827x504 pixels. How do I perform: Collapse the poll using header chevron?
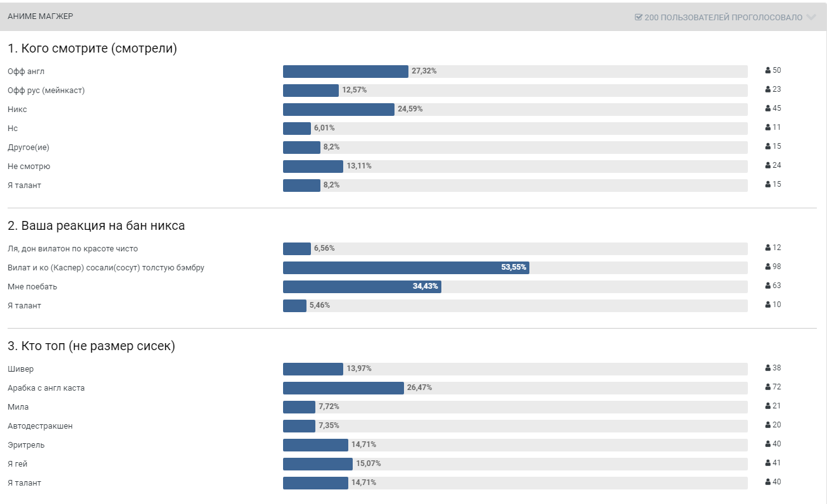pyautogui.click(x=811, y=17)
